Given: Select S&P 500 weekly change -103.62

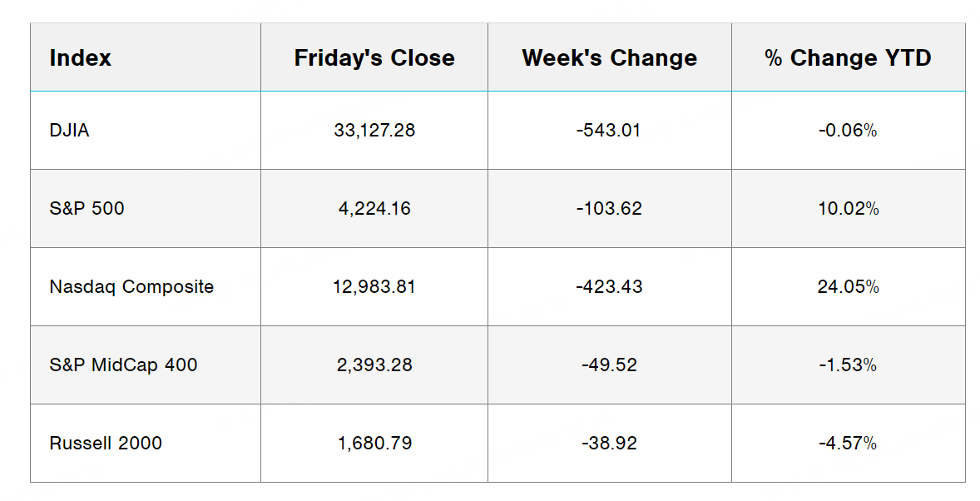Looking at the screenshot, I should 609,209.
